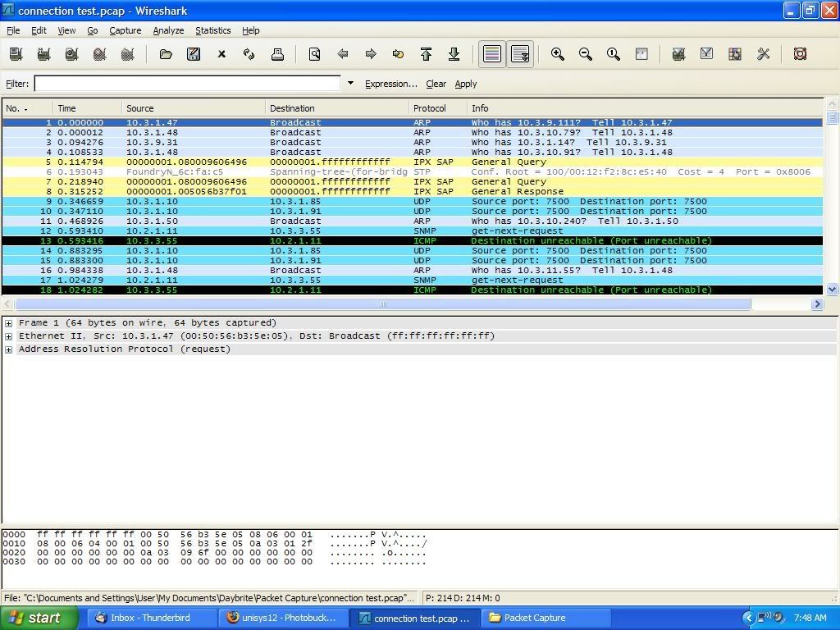
Task: Close the capture file with X icon
Action: 221,54
